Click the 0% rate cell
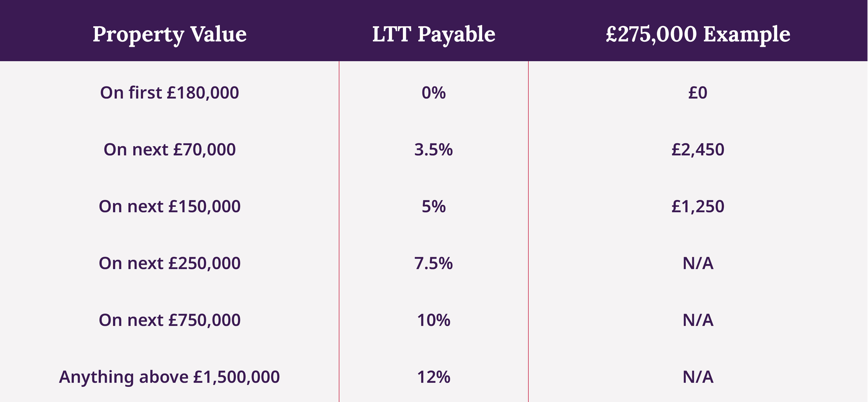868x402 pixels. (434, 92)
